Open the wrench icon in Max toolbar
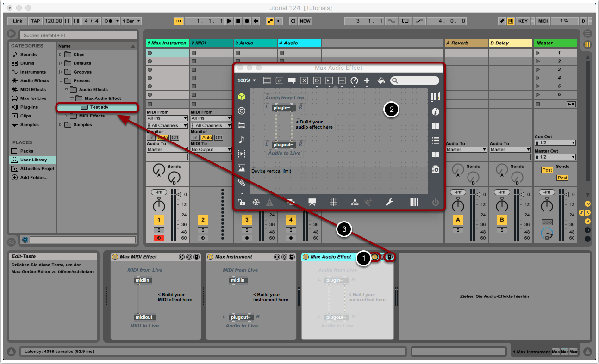 (389, 202)
